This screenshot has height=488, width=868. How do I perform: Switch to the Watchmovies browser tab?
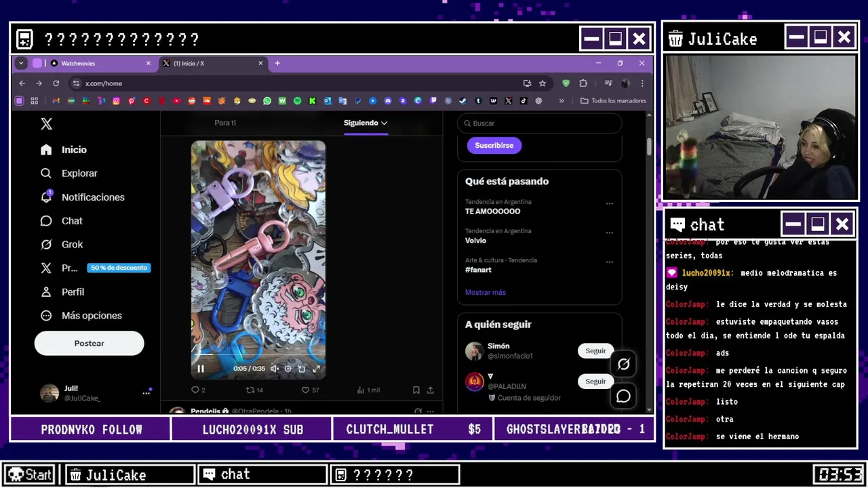[100, 63]
